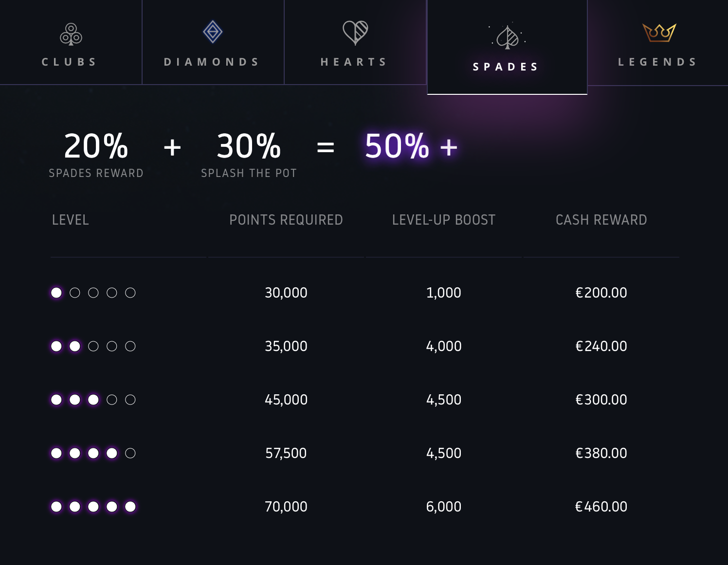The height and width of the screenshot is (565, 728).
Task: Click the heart suit icon
Action: coord(354,32)
